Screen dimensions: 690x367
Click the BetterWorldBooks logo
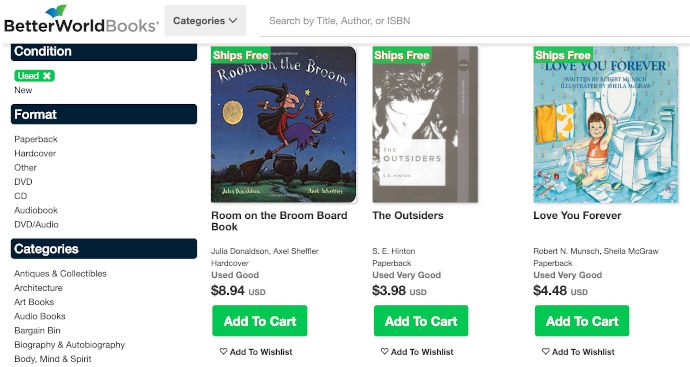coord(81,20)
